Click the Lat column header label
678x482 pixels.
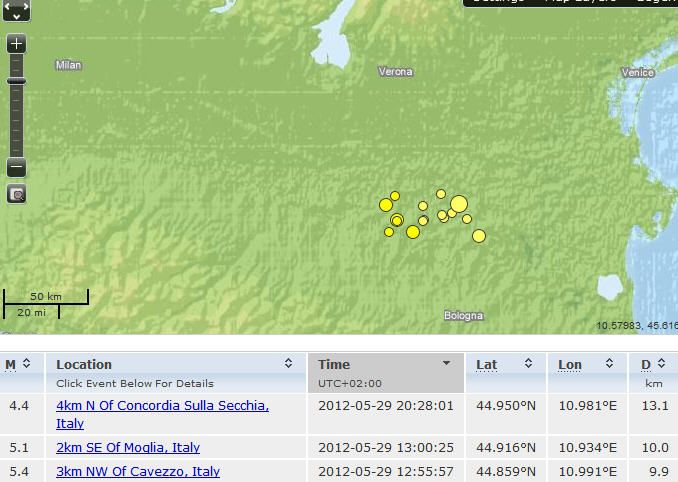point(486,365)
